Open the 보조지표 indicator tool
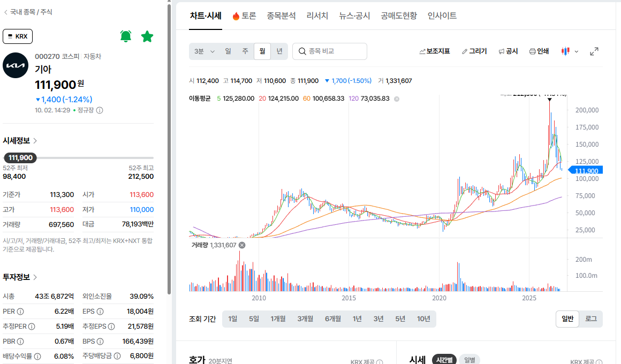Screen dimensions: 621x364 tap(435, 51)
